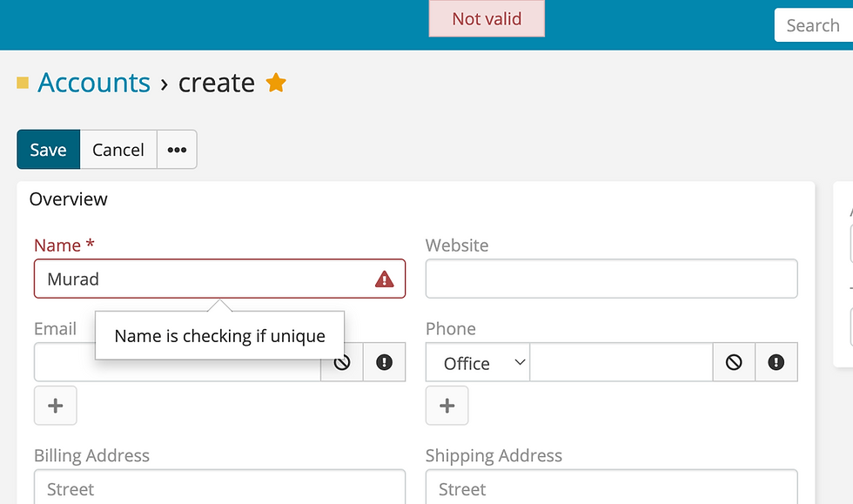Viewport: 853px width, 504px height.
Task: Toggle phone opted-out ban icon
Action: point(734,363)
